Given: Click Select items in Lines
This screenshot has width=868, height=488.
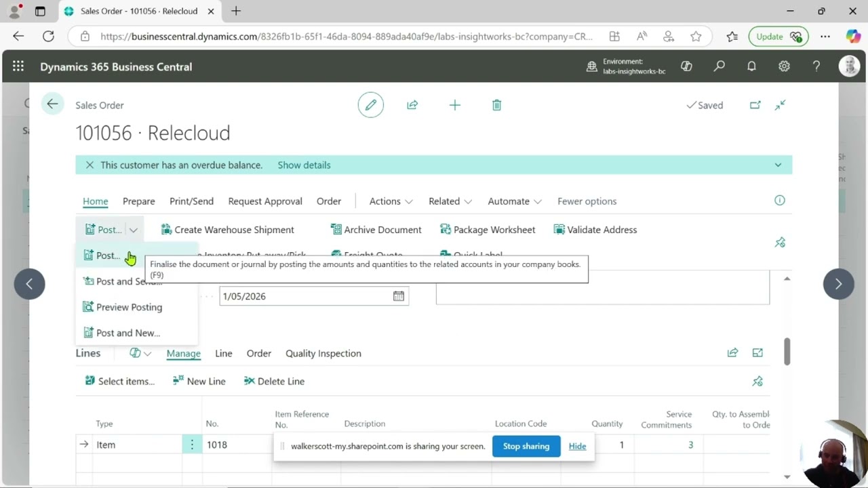Looking at the screenshot, I should pyautogui.click(x=119, y=381).
